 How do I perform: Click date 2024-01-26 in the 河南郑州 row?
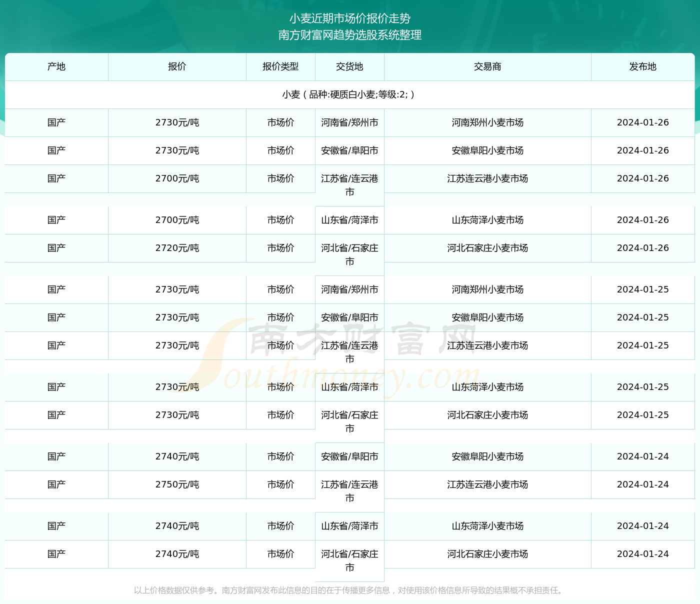click(x=643, y=122)
